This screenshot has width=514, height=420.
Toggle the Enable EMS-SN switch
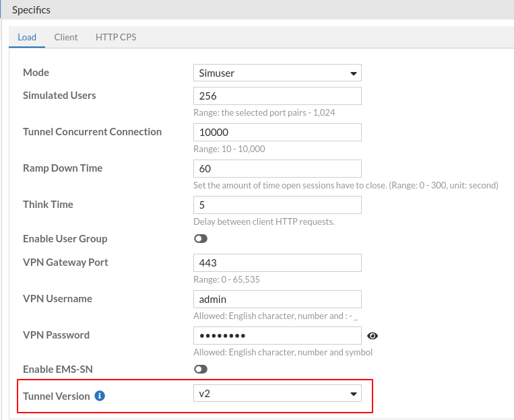coord(200,369)
